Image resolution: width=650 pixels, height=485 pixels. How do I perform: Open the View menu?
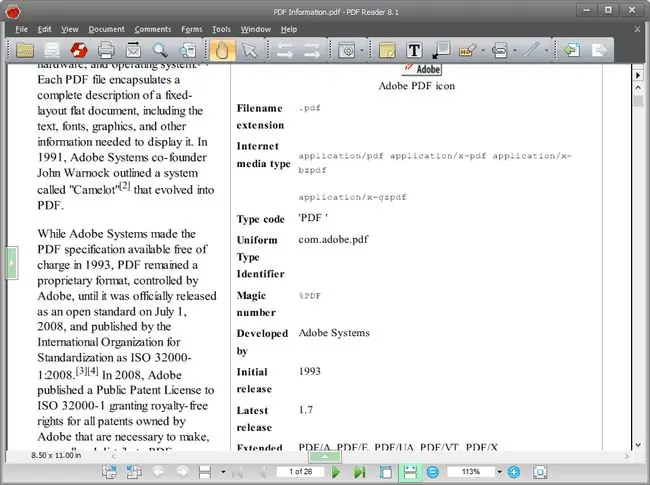(70, 29)
